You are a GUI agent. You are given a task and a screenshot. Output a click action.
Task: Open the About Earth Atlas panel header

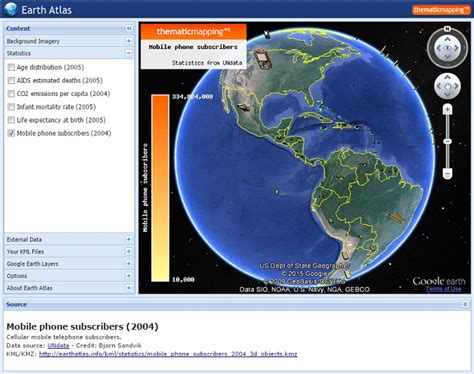point(69,288)
